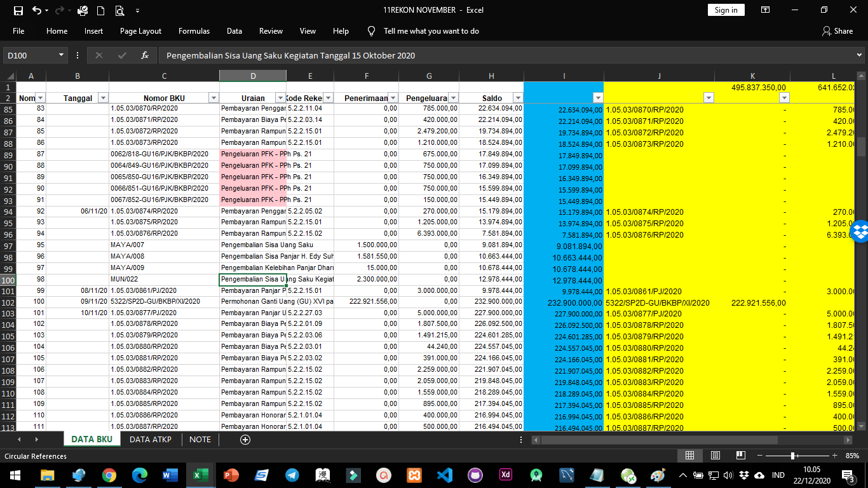This screenshot has width=868, height=488.
Task: Switch to Page Layout view icon
Action: tap(715, 456)
